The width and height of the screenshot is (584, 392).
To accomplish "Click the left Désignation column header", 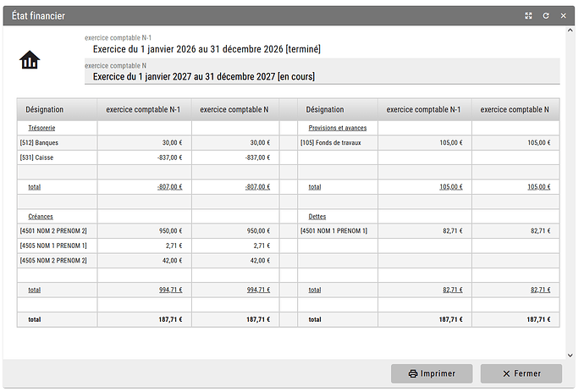I will coord(57,109).
